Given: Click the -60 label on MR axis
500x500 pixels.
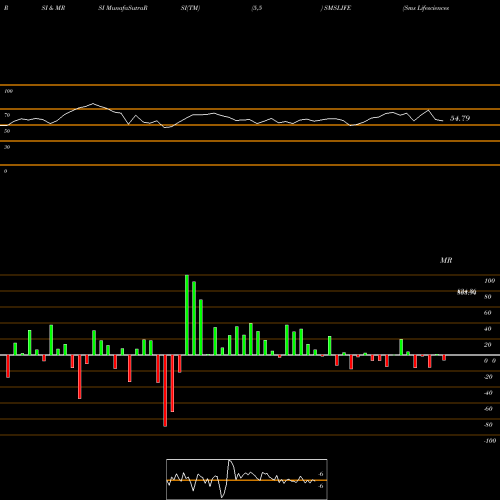Looking at the screenshot, I should [x=488, y=409].
